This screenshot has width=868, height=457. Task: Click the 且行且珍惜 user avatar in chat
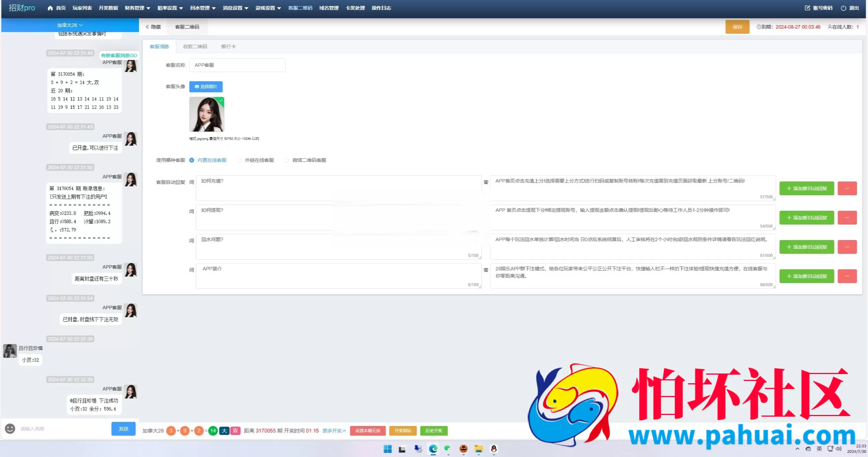click(x=10, y=351)
